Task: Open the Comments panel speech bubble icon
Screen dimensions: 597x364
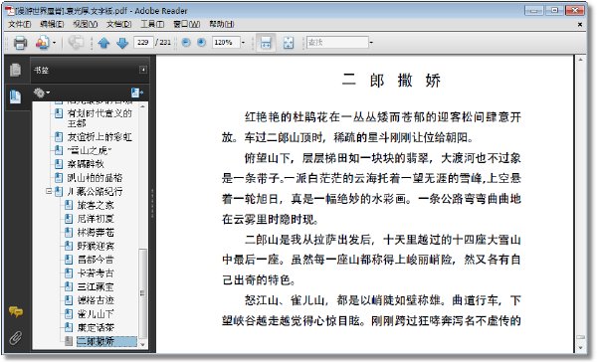Action: click(x=16, y=312)
